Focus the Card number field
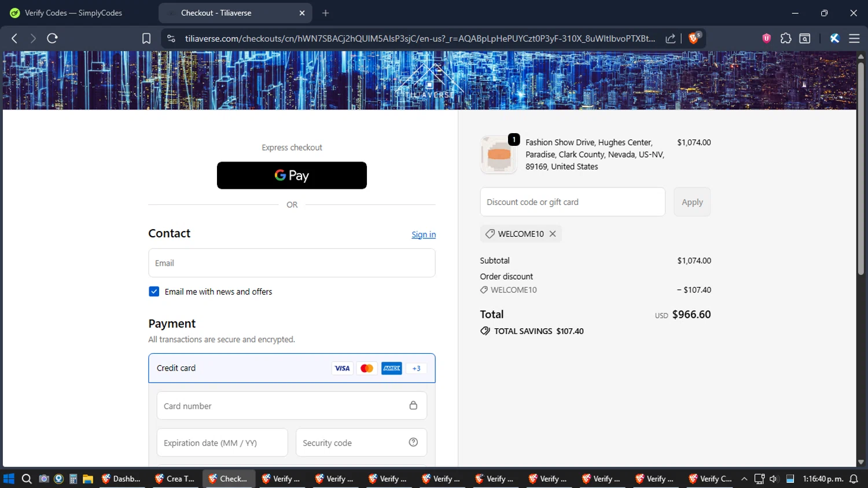Screen dimensions: 868x488 point(292,406)
